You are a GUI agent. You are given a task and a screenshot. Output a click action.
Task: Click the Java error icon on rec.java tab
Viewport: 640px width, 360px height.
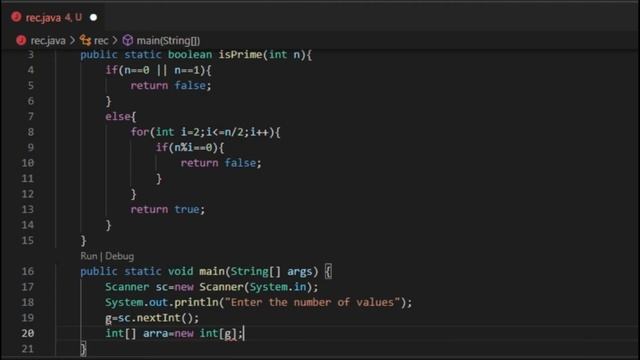click(16, 17)
